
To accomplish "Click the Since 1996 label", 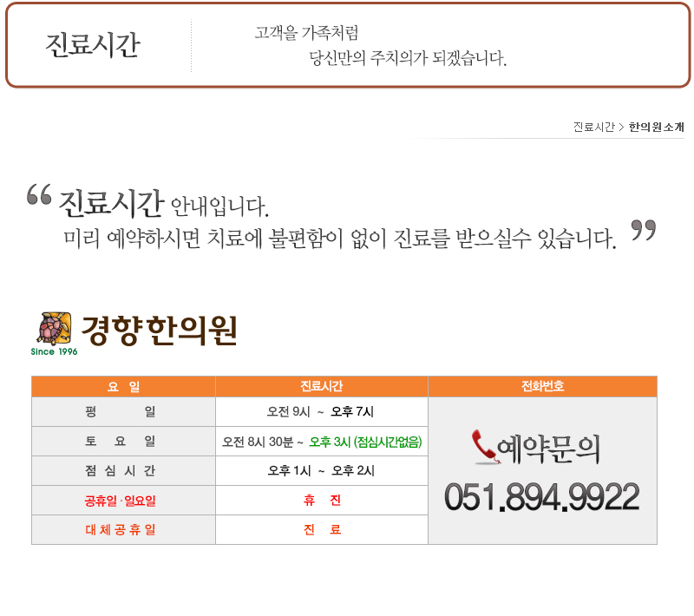I will point(54,351).
